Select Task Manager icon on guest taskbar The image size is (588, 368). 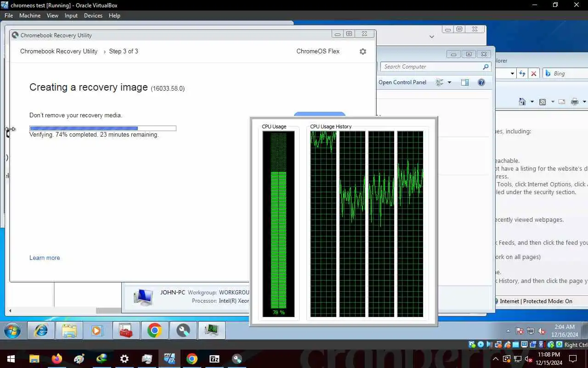(x=211, y=330)
